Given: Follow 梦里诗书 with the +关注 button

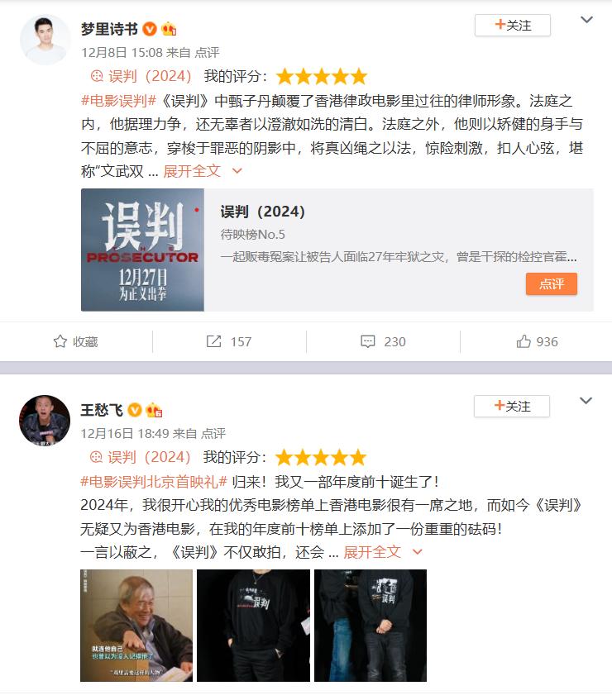Looking at the screenshot, I should (x=513, y=26).
